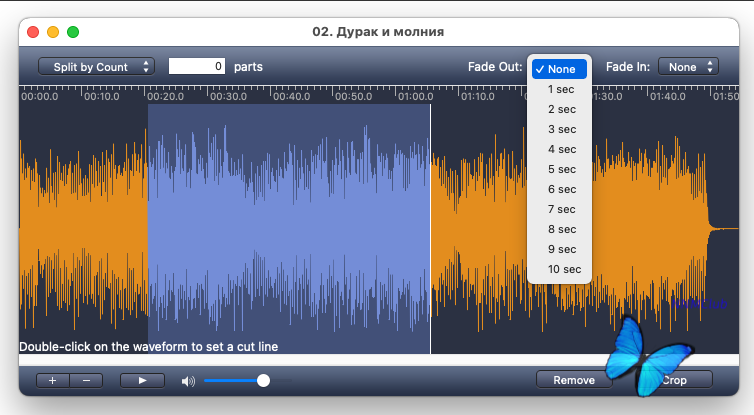
Task: Click the 00:30.0 mark on timeline ruler
Action: click(230, 97)
